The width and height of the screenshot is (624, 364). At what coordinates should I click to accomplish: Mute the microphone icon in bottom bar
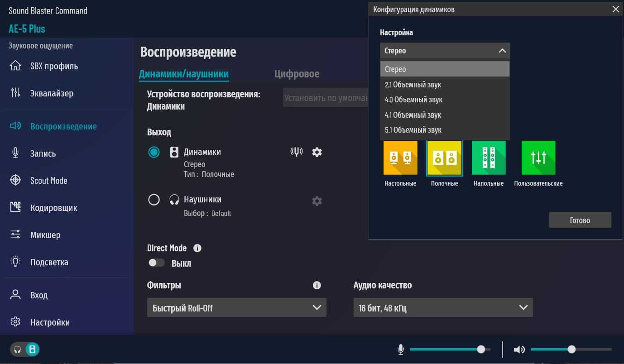point(401,350)
